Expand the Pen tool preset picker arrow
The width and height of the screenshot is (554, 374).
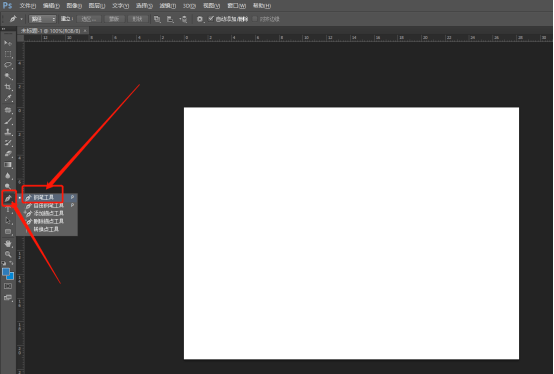[22, 19]
